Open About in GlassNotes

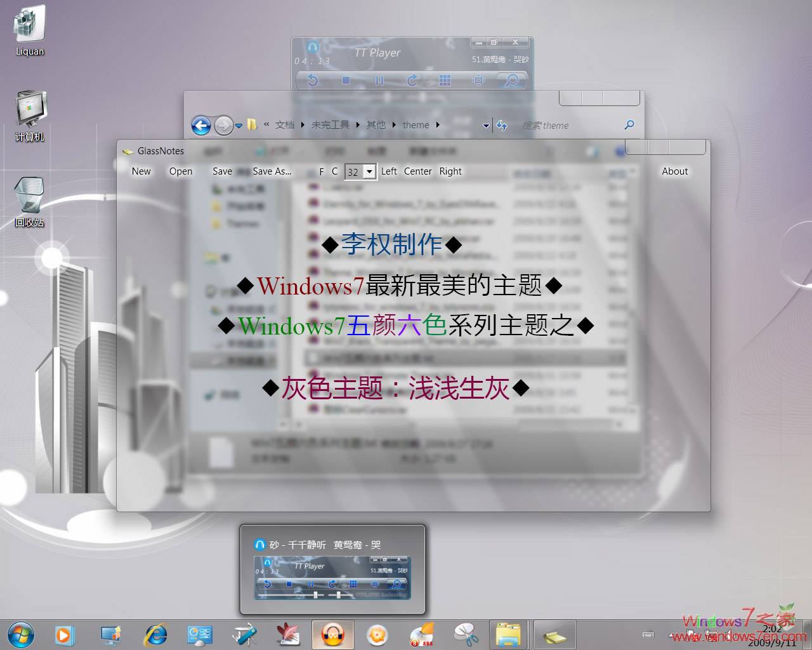[x=675, y=171]
